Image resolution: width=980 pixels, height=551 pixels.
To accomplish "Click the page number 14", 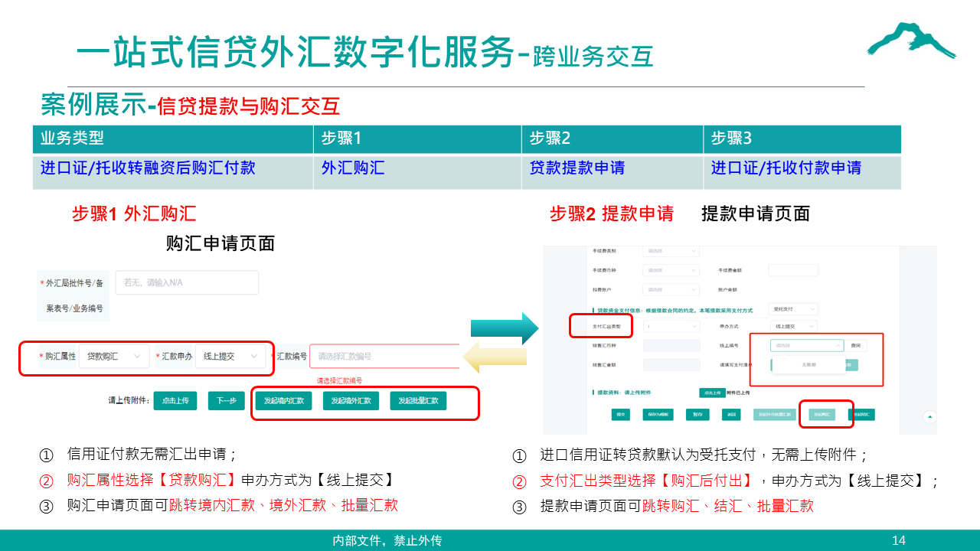I will (x=899, y=540).
